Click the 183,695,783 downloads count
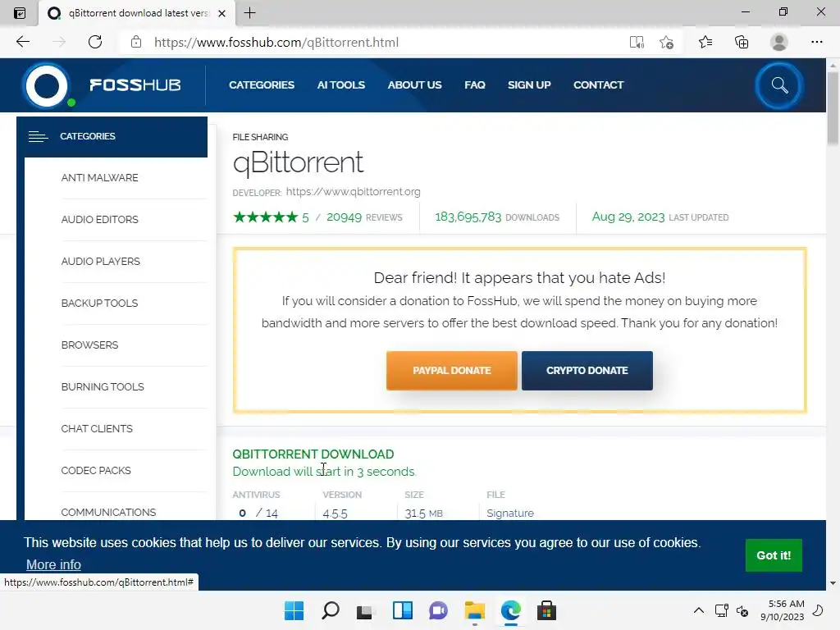The height and width of the screenshot is (630, 840). coord(468,217)
